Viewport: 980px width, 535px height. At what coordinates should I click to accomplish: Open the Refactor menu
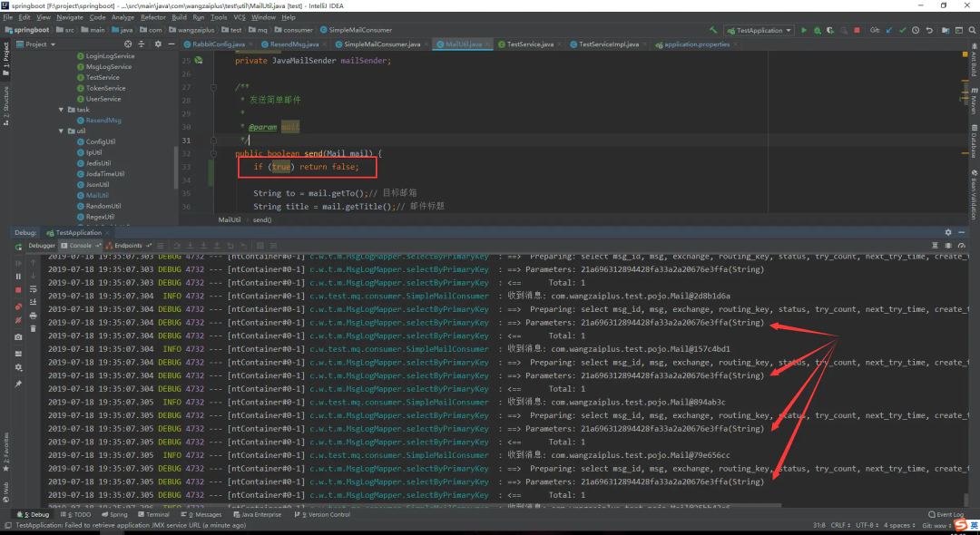[153, 17]
